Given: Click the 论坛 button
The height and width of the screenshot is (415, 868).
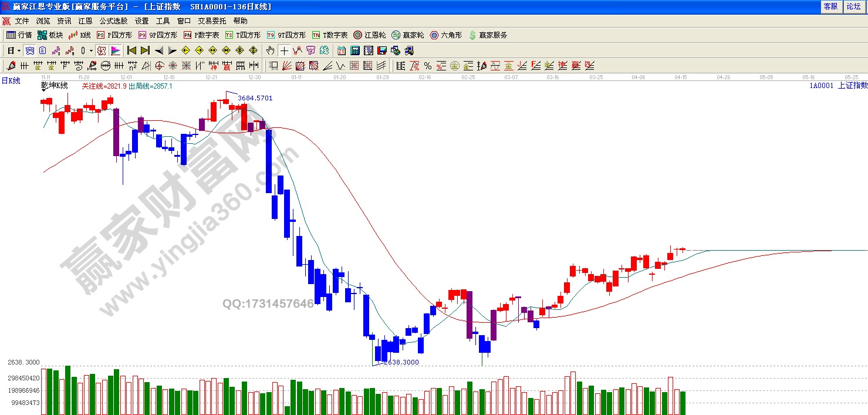Looking at the screenshot, I should pos(853,6).
